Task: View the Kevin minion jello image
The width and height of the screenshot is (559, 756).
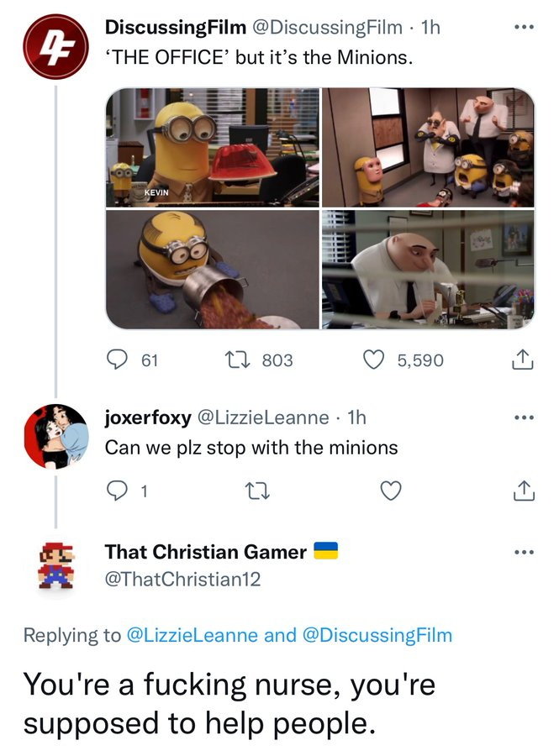Action: click(213, 147)
